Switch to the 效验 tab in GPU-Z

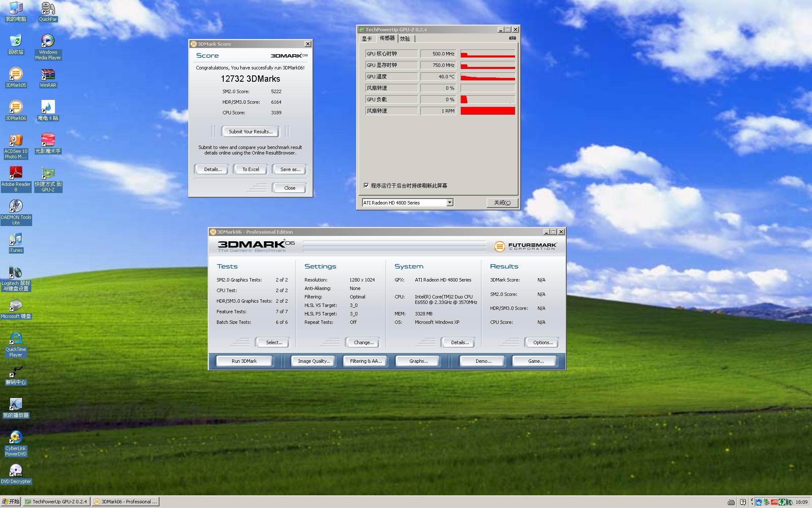pos(405,39)
